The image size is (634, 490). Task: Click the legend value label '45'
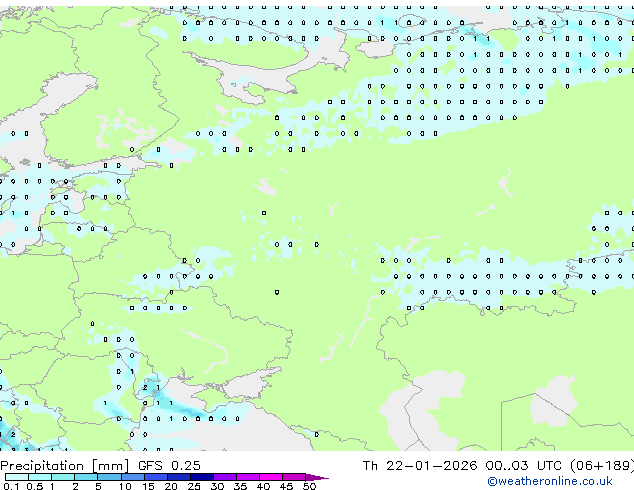286,486
